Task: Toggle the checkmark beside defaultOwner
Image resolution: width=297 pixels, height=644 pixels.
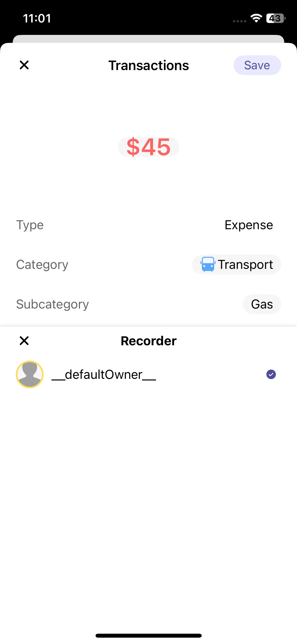Action: coord(271,374)
